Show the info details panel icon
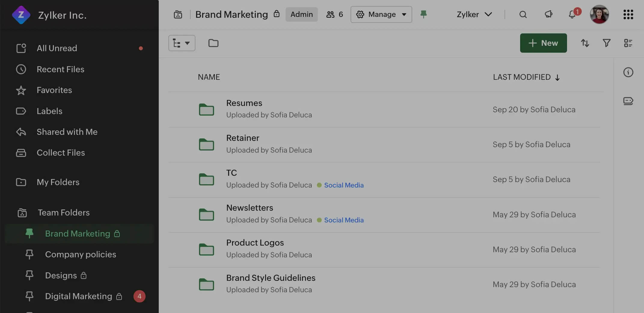 pos(628,72)
